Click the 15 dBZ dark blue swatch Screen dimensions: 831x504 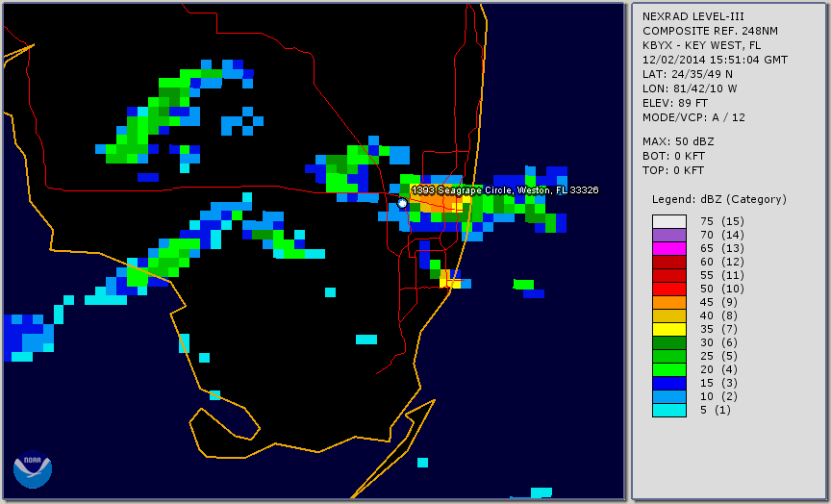click(x=668, y=383)
